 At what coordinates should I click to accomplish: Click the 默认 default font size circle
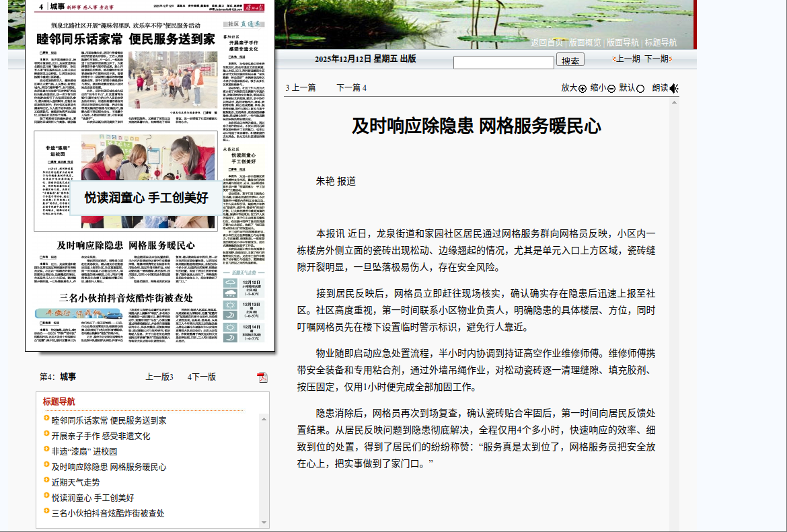pos(640,89)
